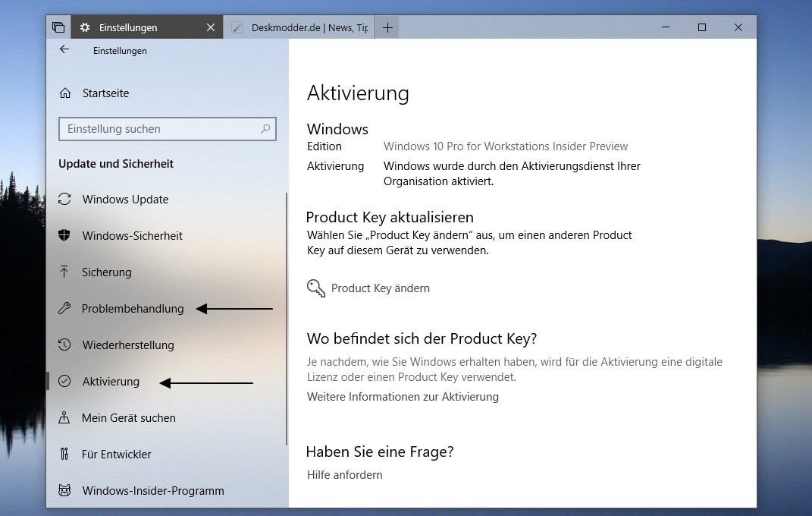
Task: Click the Wo befindet sich der Product Key heading
Action: click(x=422, y=339)
